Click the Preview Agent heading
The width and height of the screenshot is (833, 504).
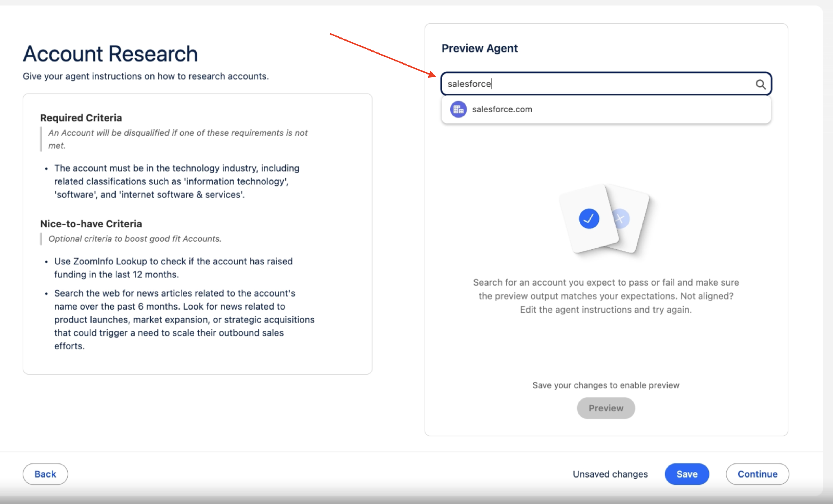480,48
